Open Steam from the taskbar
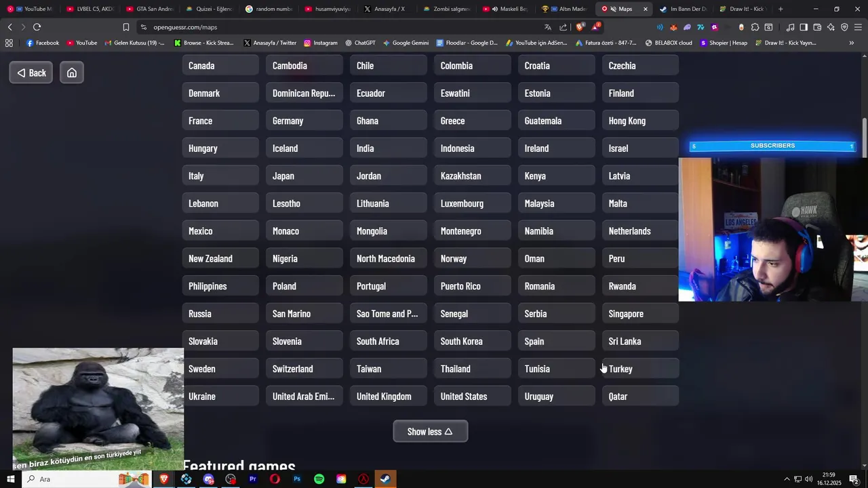This screenshot has width=868, height=488. [x=385, y=479]
